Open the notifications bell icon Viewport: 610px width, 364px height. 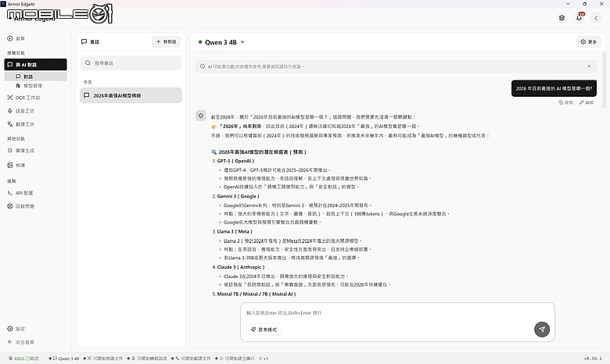579,18
